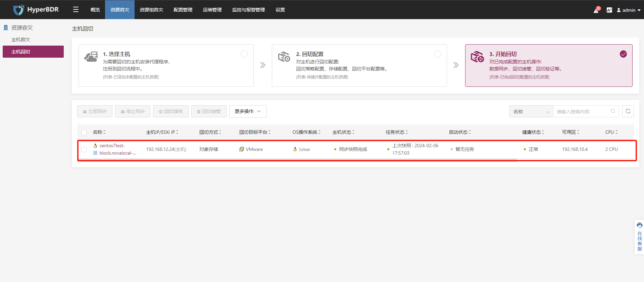
Task: Sort by 健康状态 column
Action: [x=543, y=132]
